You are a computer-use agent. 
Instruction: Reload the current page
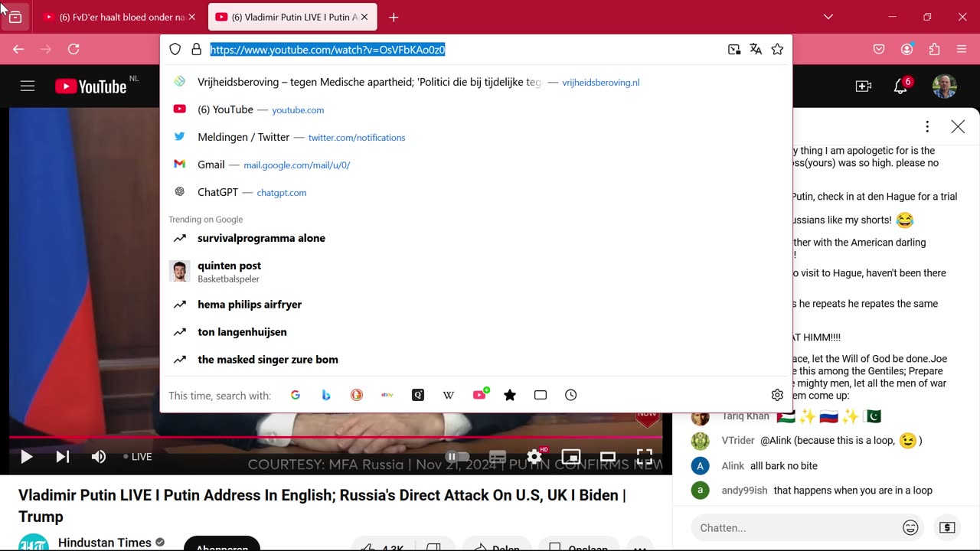(73, 49)
